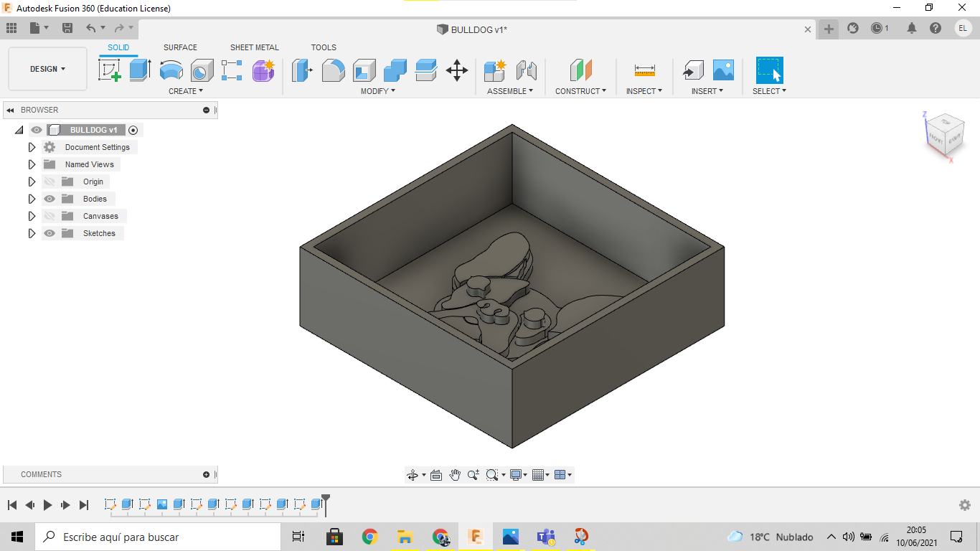Select the Offset Face tool
The image size is (980, 551).
pos(425,70)
